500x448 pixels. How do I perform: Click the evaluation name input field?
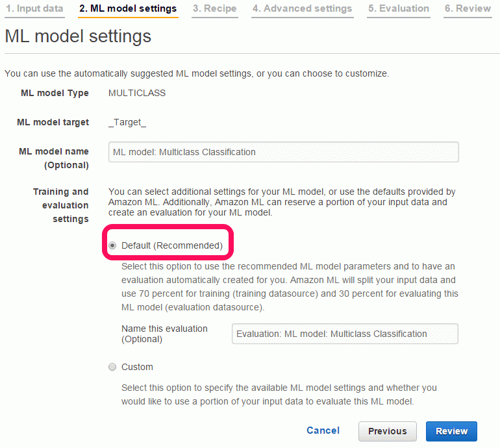(x=345, y=334)
